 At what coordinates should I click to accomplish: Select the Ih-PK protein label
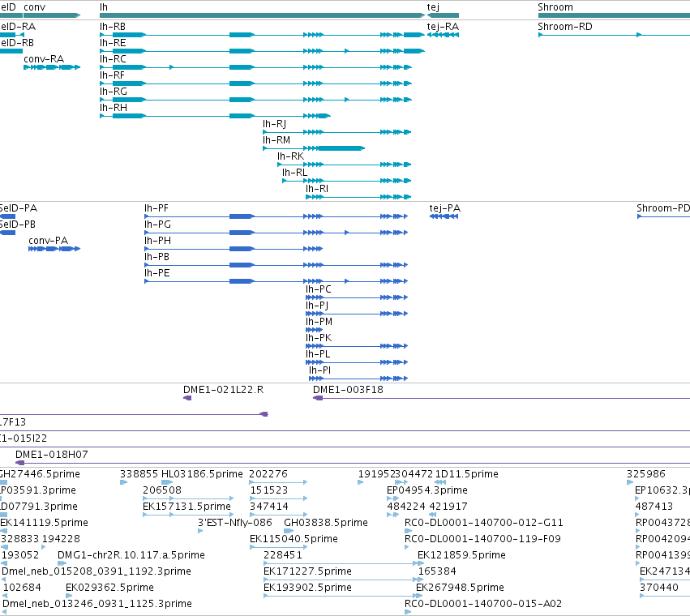(319, 338)
